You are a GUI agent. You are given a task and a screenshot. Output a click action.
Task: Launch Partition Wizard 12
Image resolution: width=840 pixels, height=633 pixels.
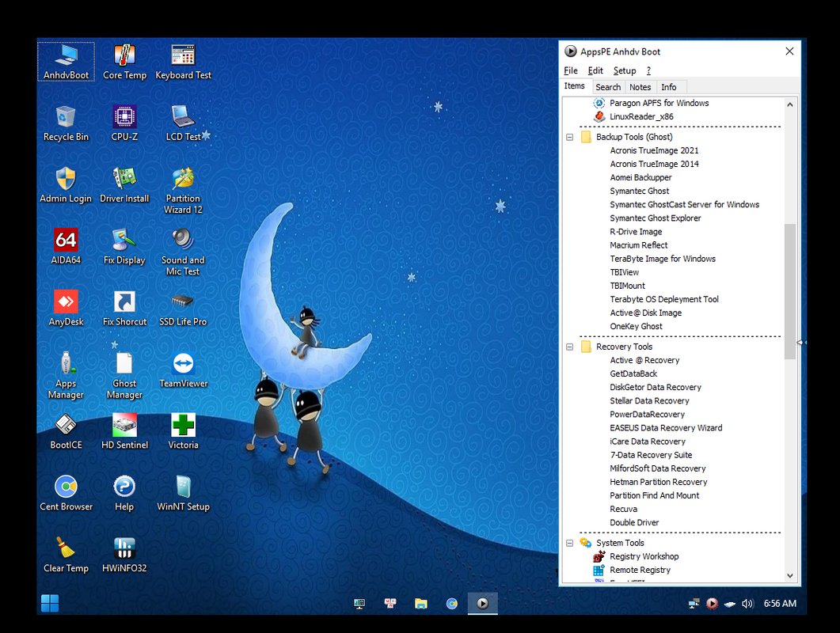point(183,190)
